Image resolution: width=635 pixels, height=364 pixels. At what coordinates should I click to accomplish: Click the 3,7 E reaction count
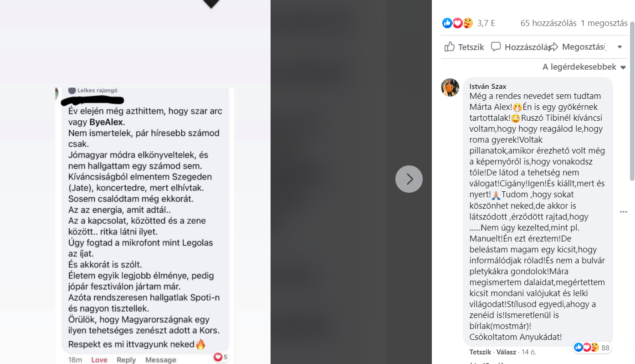(486, 23)
